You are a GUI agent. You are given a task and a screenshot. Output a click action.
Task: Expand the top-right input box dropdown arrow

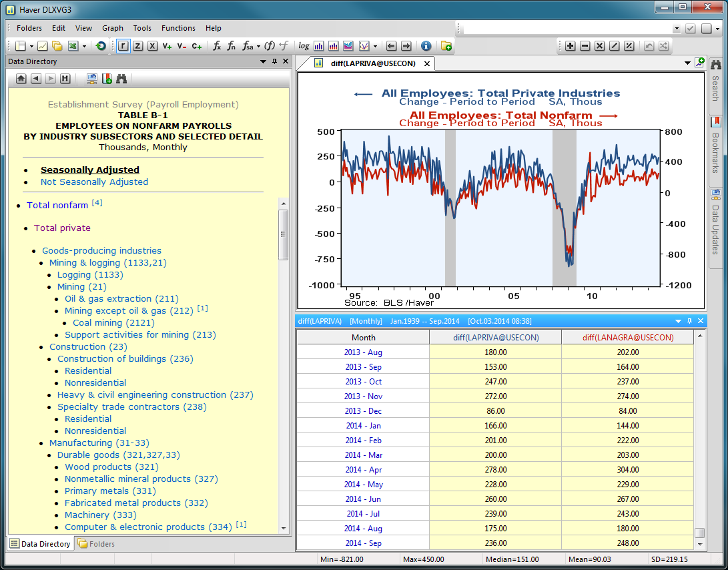pyautogui.click(x=677, y=29)
